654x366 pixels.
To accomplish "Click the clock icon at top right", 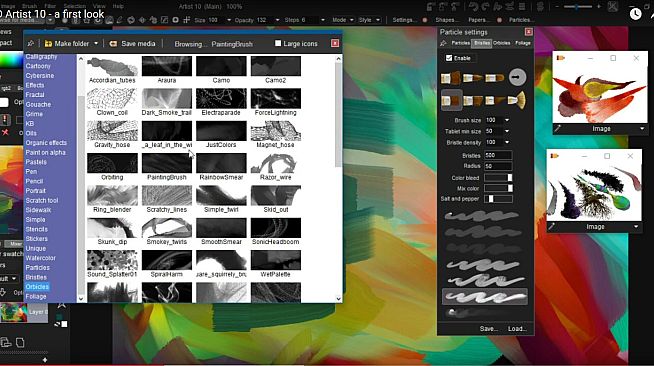I will click(635, 14).
